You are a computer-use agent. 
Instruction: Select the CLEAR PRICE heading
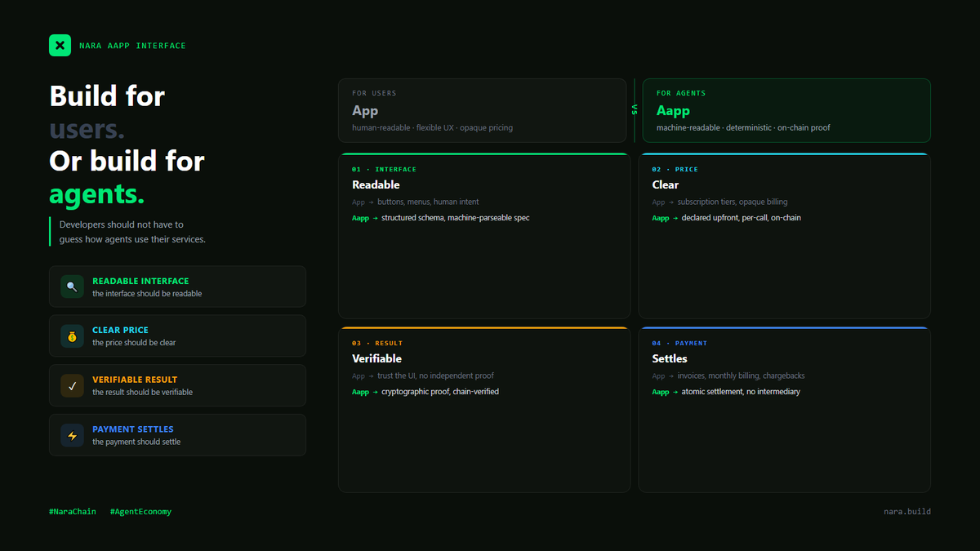(120, 331)
